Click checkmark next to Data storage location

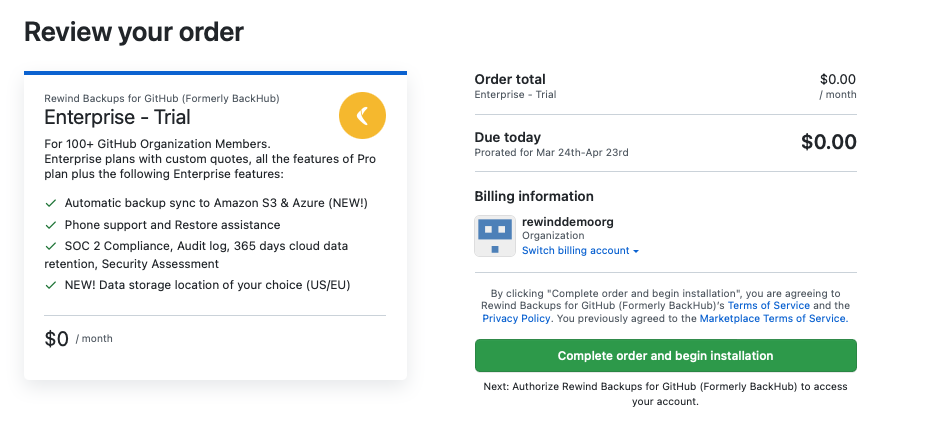click(51, 285)
